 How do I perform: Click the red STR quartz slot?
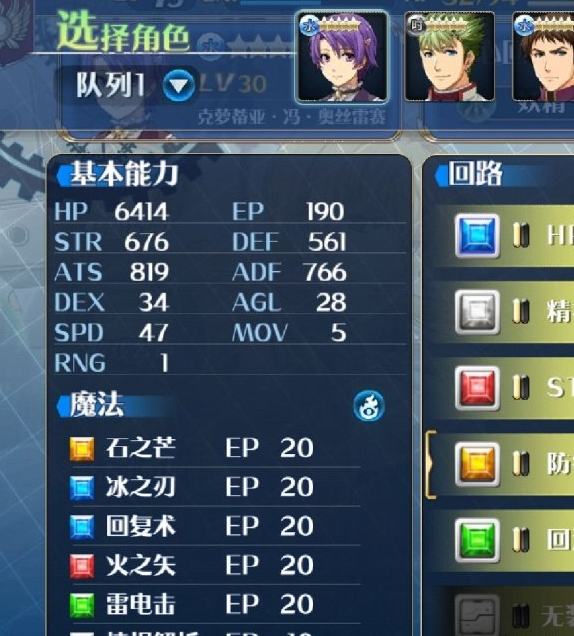tap(477, 388)
